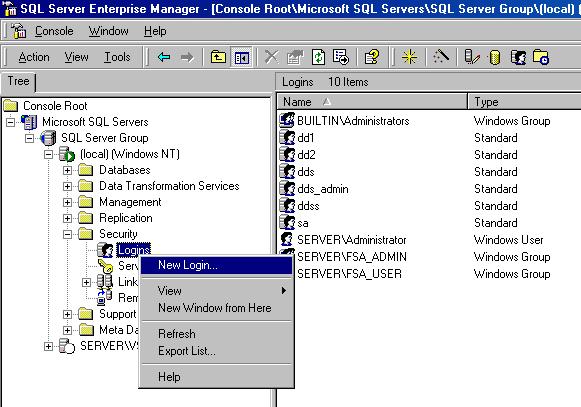Viewport: 581px width, 407px height.
Task: Click the Register Server toolbar icon
Action: tap(472, 57)
